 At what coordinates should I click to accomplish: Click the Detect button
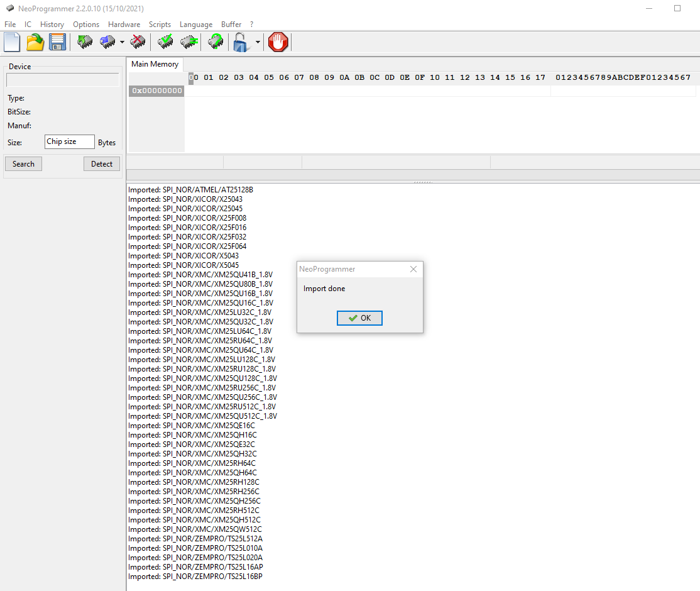(102, 164)
